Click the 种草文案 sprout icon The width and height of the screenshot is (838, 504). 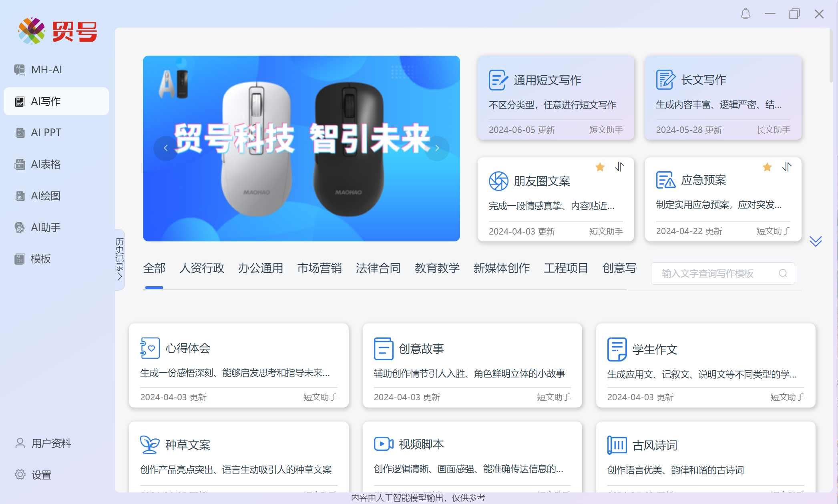150,445
